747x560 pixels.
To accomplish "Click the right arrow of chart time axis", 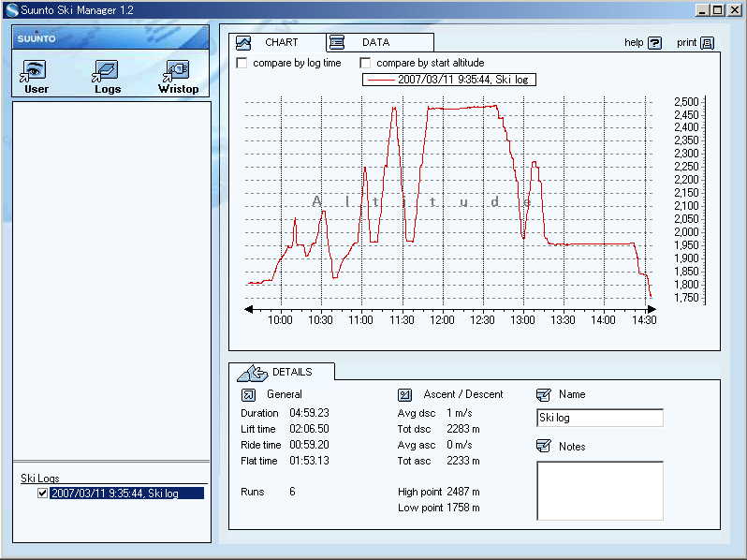I will pyautogui.click(x=652, y=309).
